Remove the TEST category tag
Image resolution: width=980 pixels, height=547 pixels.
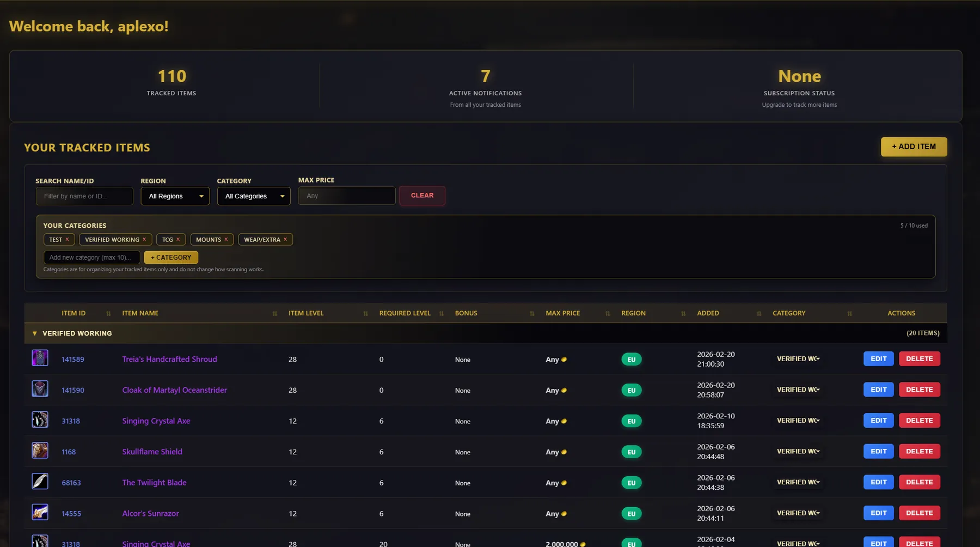[x=68, y=239]
